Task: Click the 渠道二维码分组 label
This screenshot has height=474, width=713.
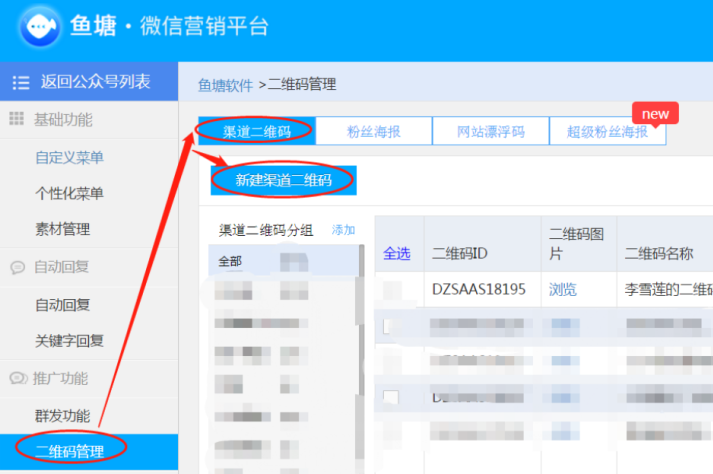Action: click(x=266, y=230)
